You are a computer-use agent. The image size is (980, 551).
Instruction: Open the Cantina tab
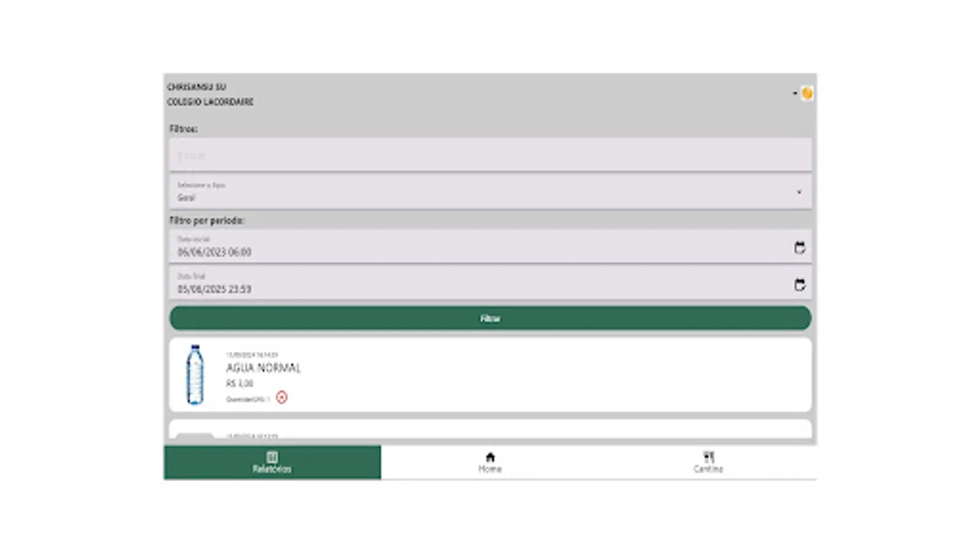(x=708, y=462)
